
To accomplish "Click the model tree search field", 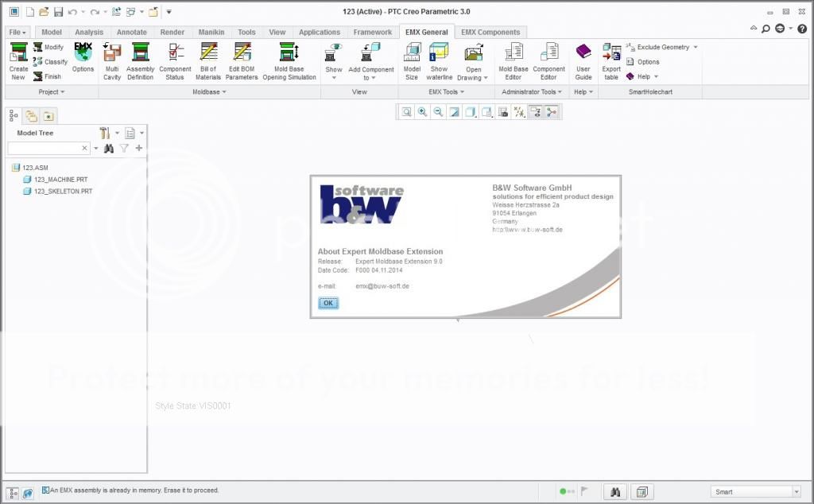I will 45,149.
